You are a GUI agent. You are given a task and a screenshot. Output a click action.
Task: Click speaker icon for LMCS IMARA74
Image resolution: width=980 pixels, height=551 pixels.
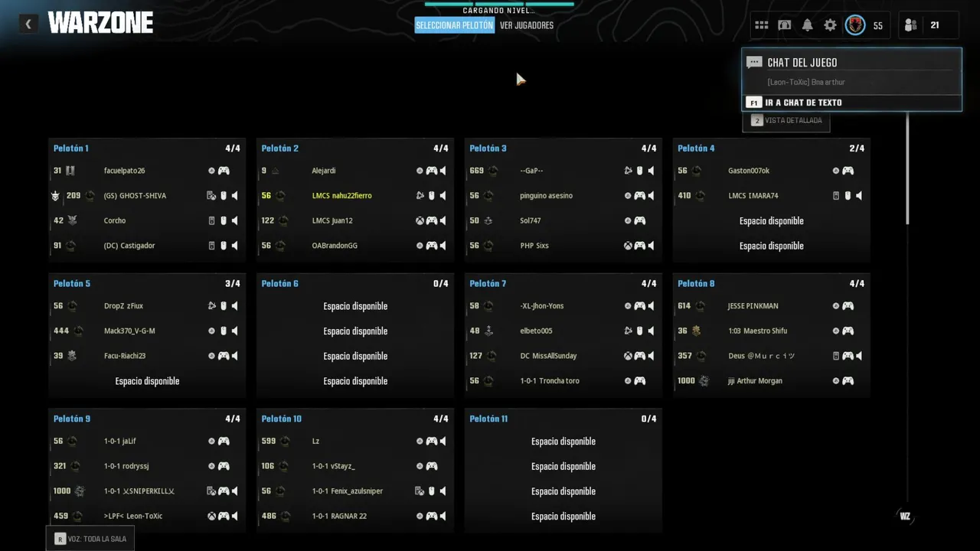click(859, 196)
